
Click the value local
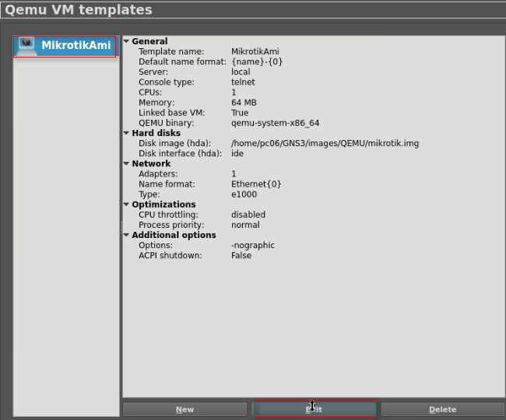tap(241, 72)
